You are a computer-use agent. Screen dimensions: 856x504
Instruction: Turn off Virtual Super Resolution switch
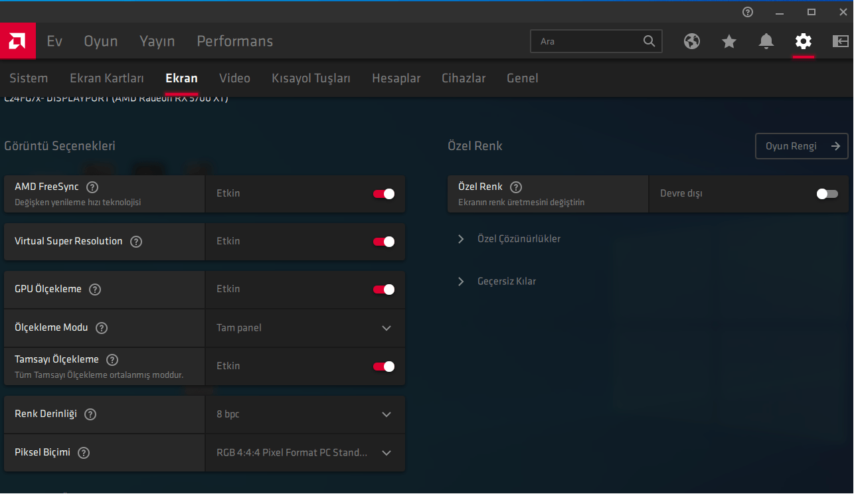coord(384,242)
